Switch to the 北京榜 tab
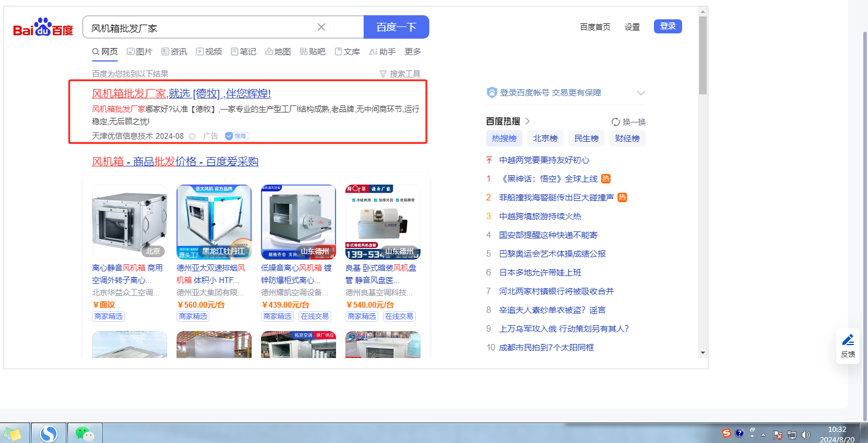 point(545,138)
